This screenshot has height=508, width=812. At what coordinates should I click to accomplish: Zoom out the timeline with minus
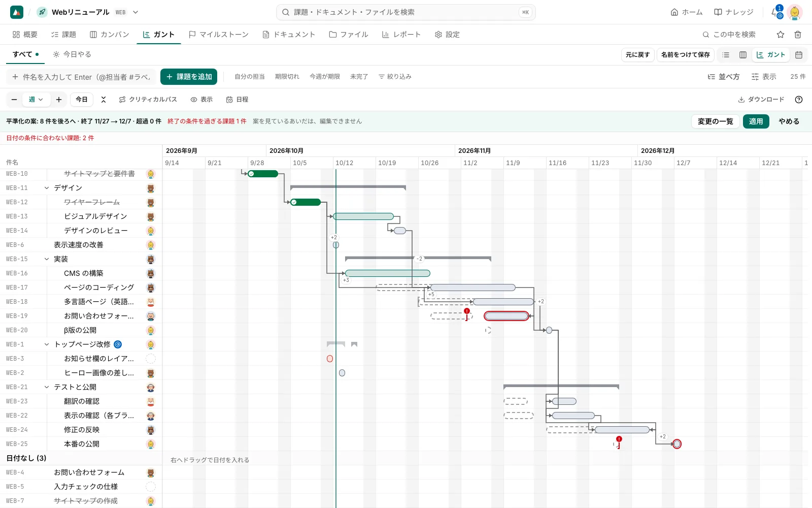14,100
